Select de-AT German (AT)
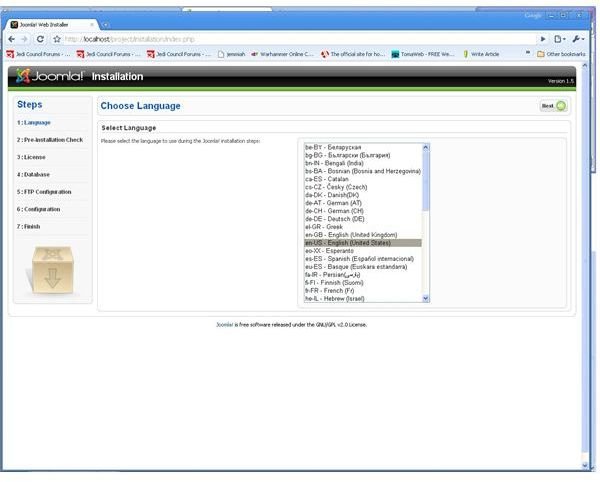This screenshot has height=482, width=600. [x=363, y=203]
